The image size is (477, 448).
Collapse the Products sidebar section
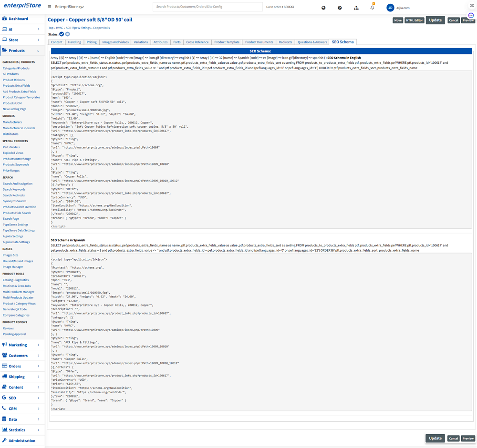(x=38, y=51)
